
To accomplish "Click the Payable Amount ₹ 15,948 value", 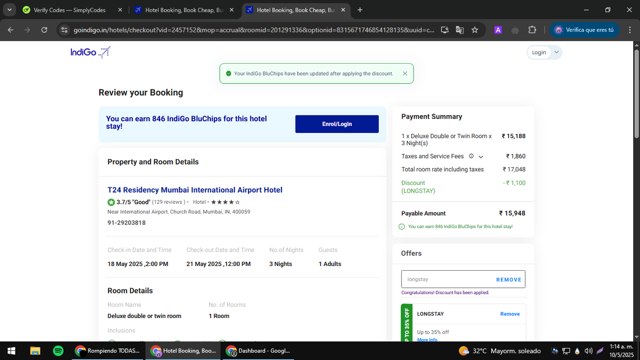I will pyautogui.click(x=512, y=213).
